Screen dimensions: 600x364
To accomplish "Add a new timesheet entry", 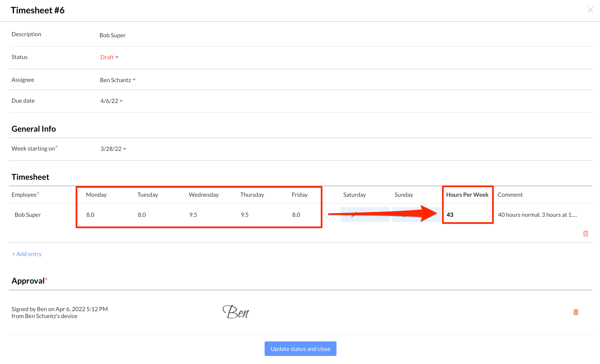I will click(27, 254).
